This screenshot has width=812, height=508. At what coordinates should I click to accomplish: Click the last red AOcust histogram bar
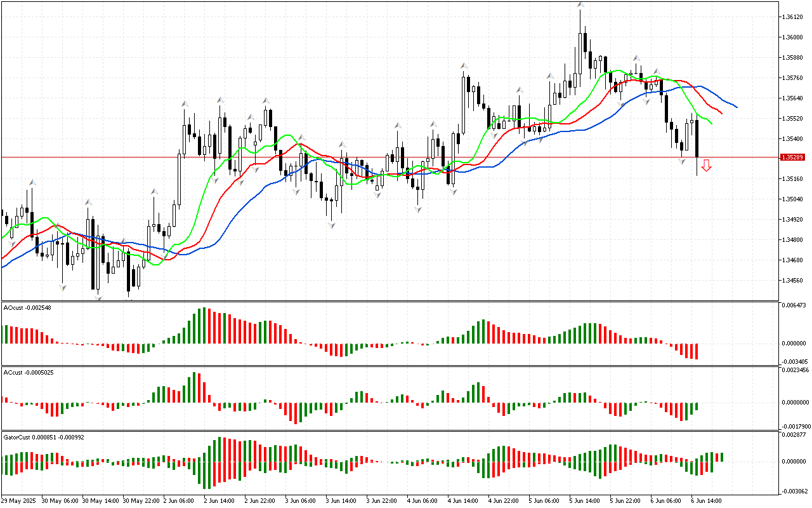(697, 351)
